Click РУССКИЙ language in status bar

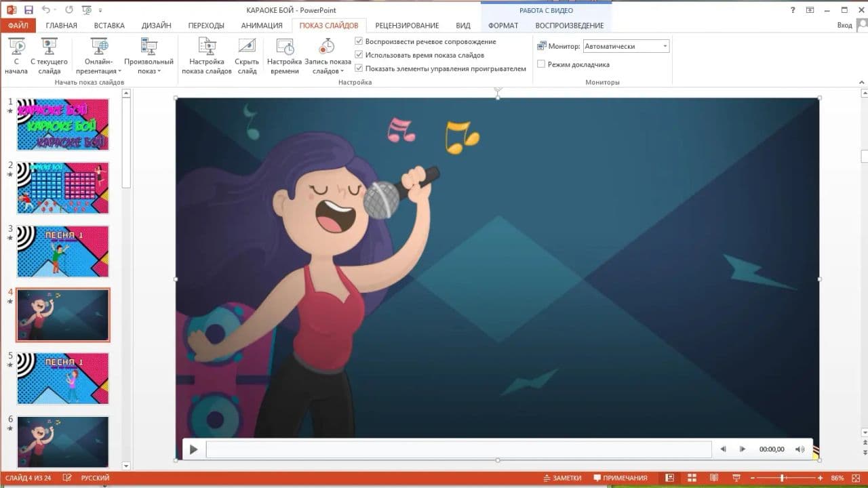pyautogui.click(x=96, y=478)
